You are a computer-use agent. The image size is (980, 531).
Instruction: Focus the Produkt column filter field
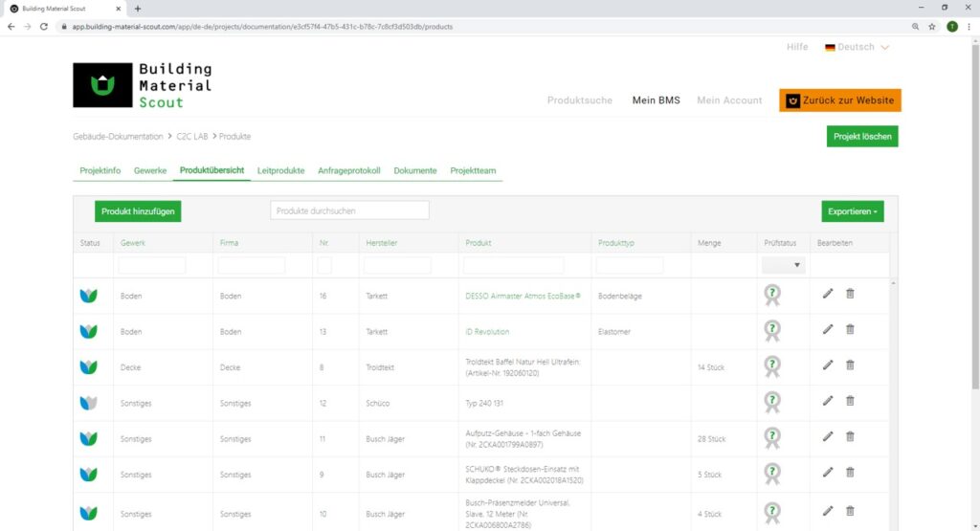(513, 265)
